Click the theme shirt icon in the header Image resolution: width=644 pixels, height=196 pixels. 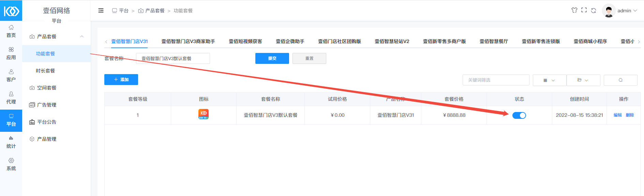(574, 10)
